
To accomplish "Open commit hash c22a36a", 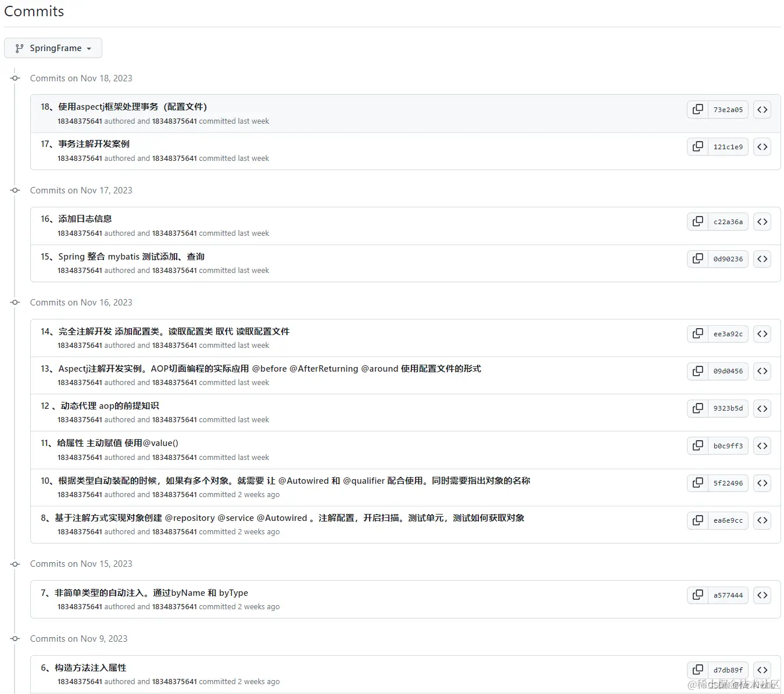I will [x=728, y=221].
